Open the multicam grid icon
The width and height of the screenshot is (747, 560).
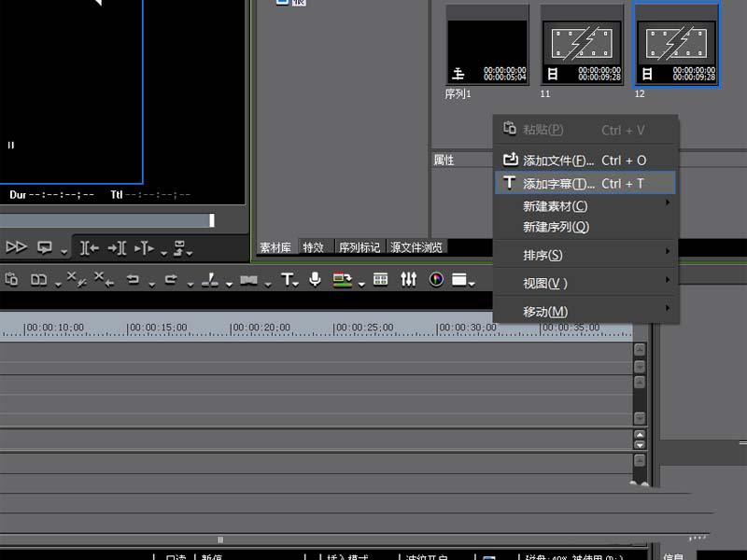tap(380, 279)
